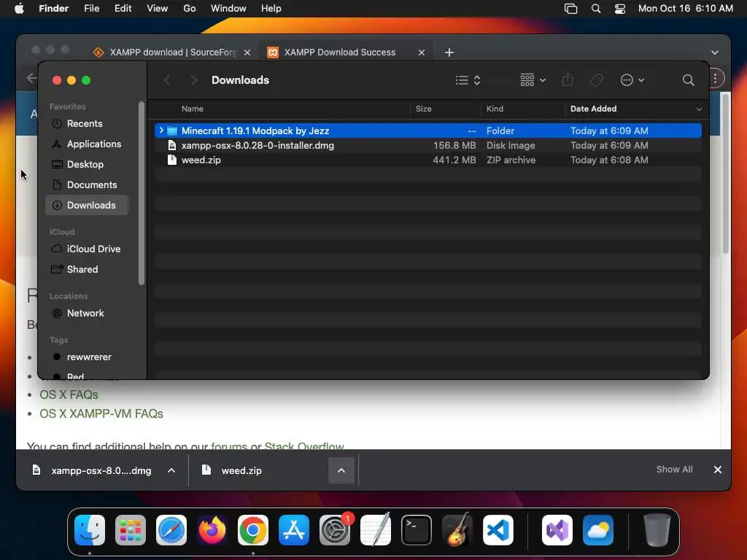The height and width of the screenshot is (560, 747).
Task: Open the Apple menu
Action: point(19,9)
